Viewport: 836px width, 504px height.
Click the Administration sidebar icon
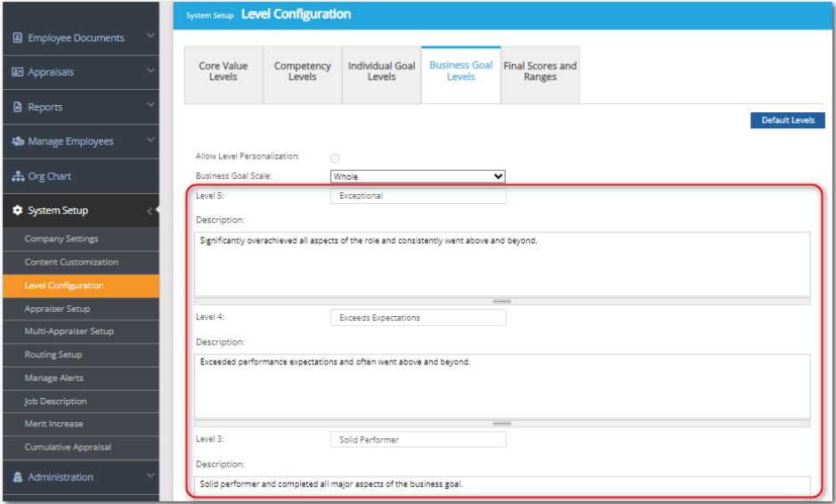click(x=18, y=477)
